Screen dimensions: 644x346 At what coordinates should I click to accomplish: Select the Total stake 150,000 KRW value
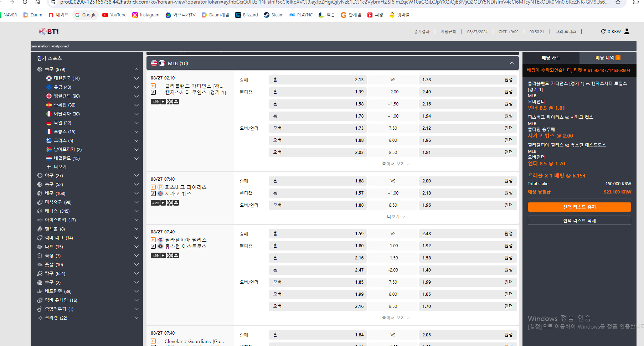618,184
